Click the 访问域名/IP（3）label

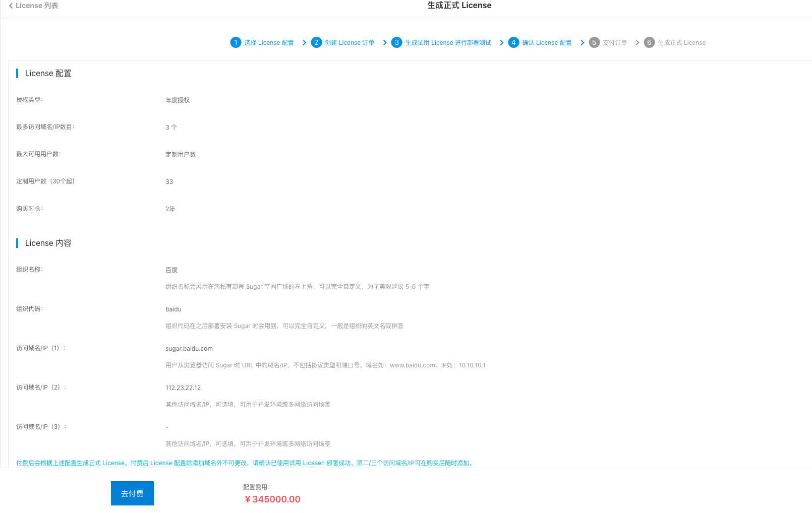pyautogui.click(x=41, y=427)
